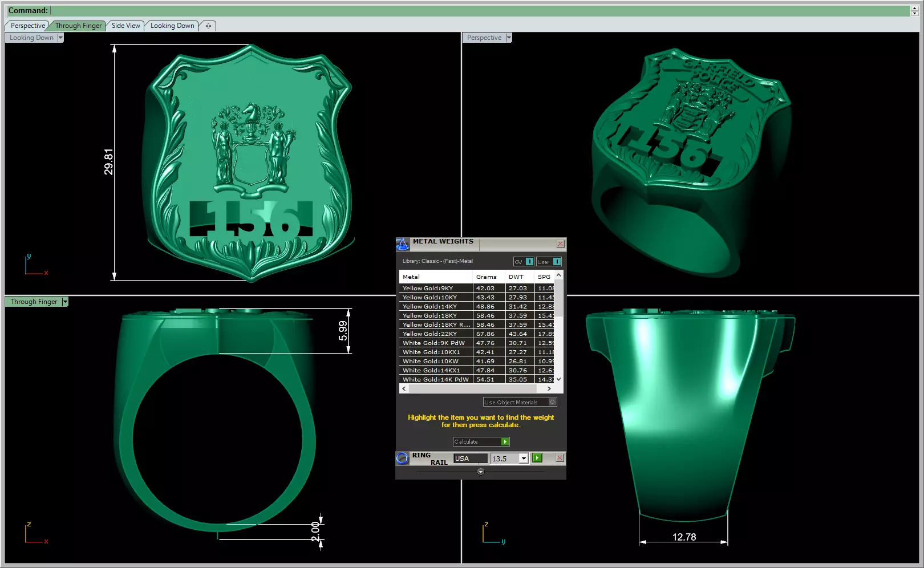
Task: Click the Ring Rail tool icon
Action: click(402, 458)
